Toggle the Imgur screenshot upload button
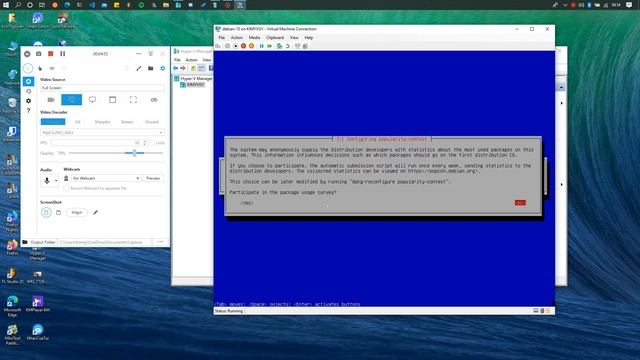Viewport: 640px width, 360px height. (77, 212)
